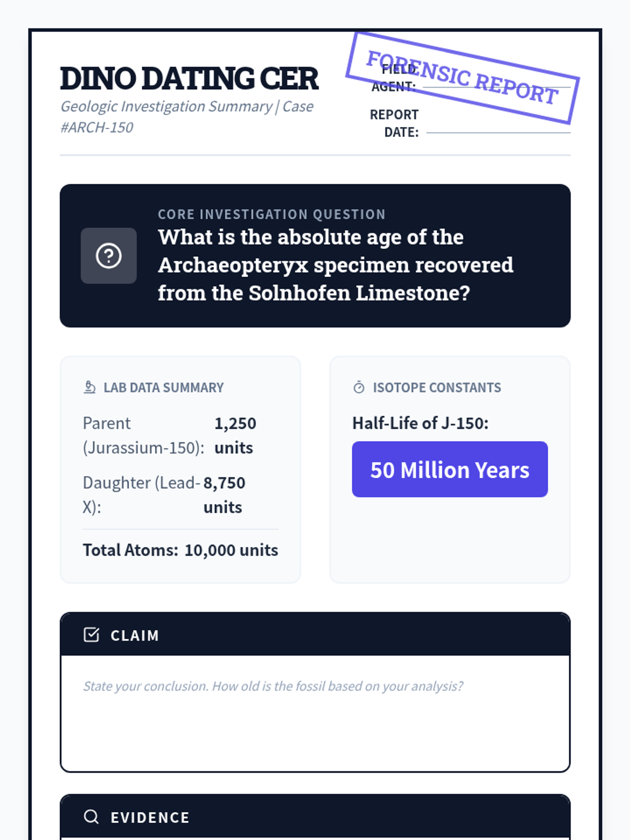Type in the Claim conclusion text box

pos(315,713)
